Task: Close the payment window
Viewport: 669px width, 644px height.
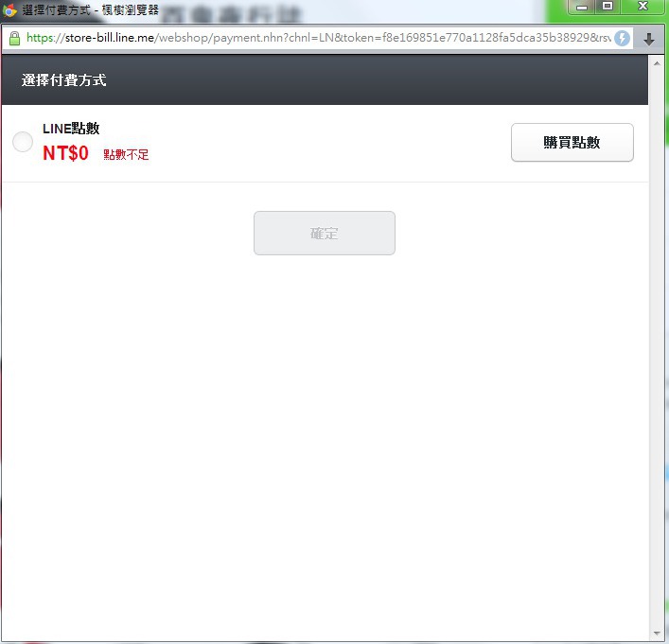Action: tap(643, 7)
